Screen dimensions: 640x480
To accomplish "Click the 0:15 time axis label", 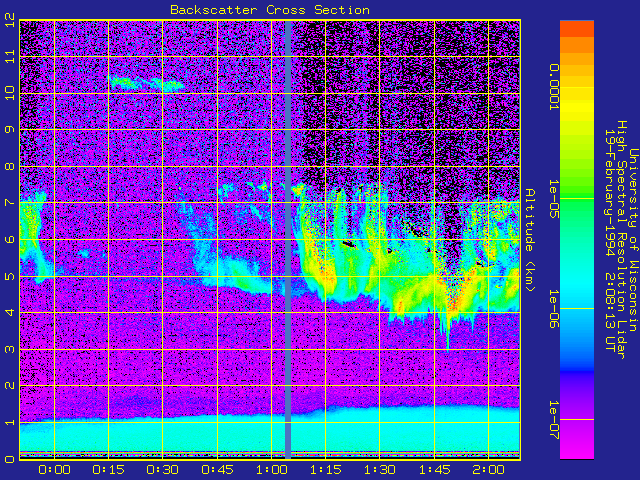I will click(x=109, y=470).
